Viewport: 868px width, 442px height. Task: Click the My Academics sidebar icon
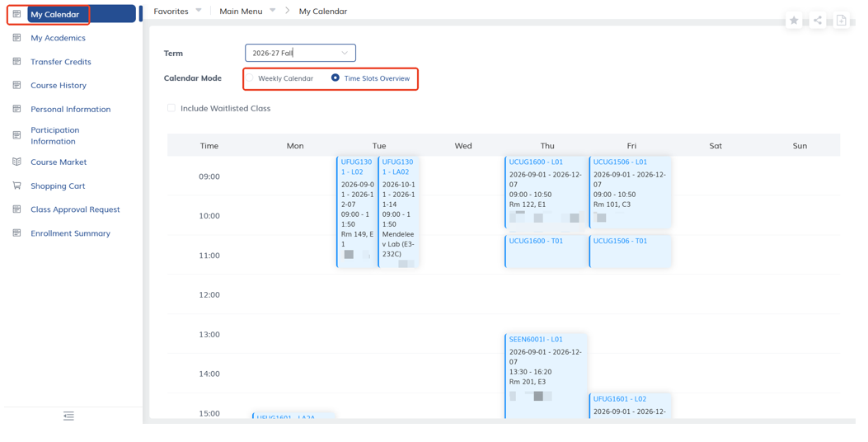[x=16, y=38]
